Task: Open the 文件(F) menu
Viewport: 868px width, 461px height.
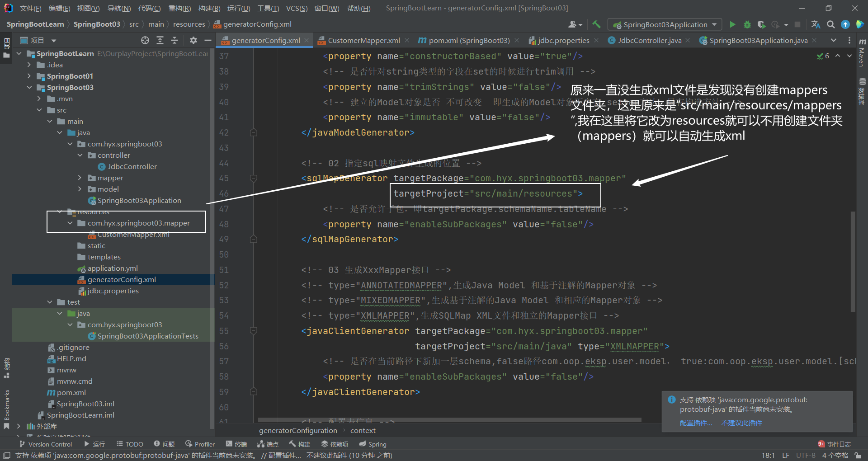Action: [x=30, y=8]
